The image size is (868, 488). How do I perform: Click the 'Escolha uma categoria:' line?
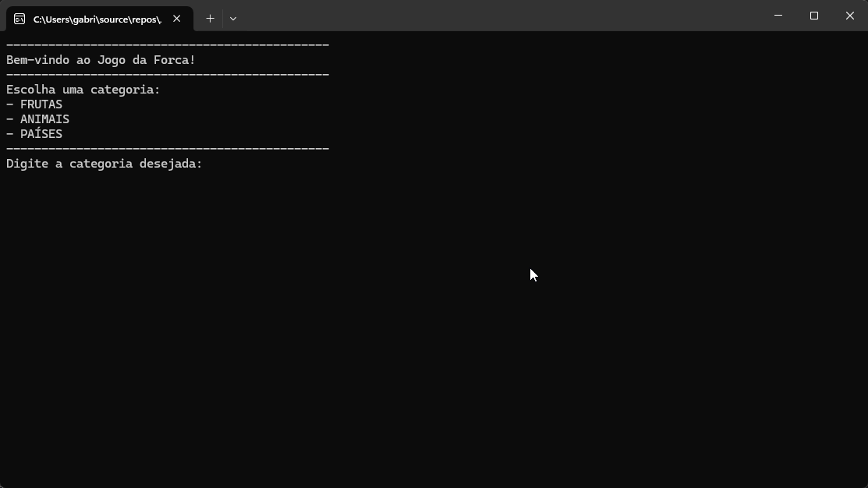pyautogui.click(x=83, y=90)
